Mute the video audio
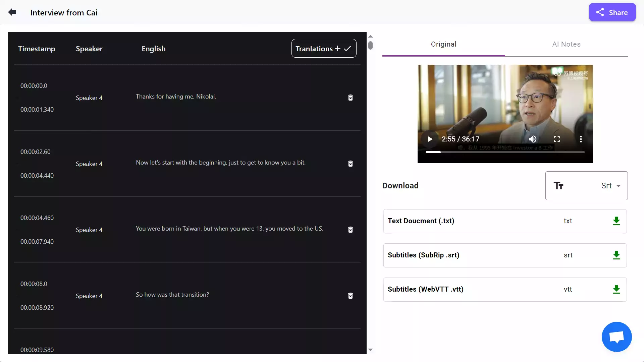 pos(533,139)
